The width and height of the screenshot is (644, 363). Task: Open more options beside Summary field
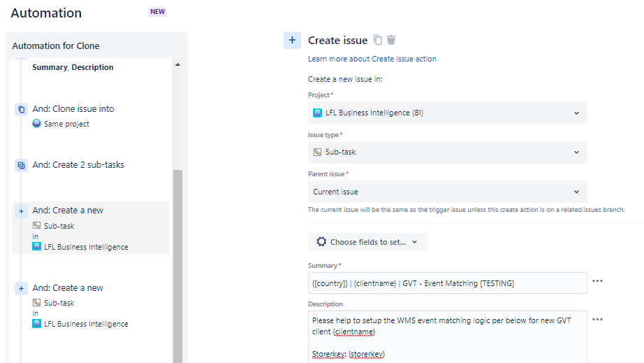tap(598, 280)
